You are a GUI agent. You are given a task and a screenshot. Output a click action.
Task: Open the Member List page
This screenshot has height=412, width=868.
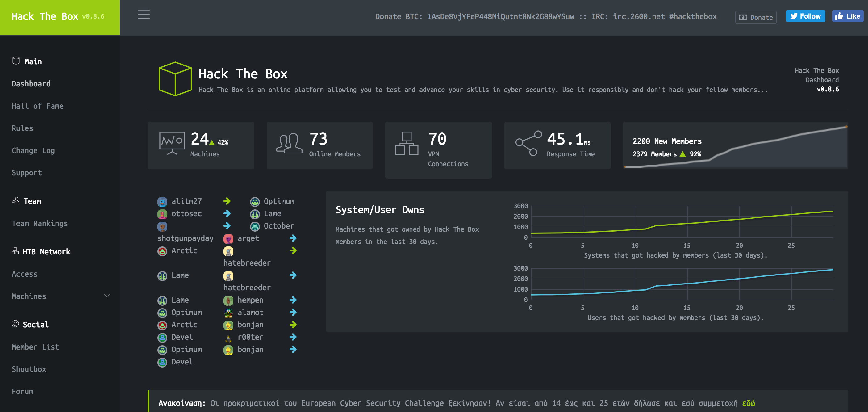pos(35,347)
